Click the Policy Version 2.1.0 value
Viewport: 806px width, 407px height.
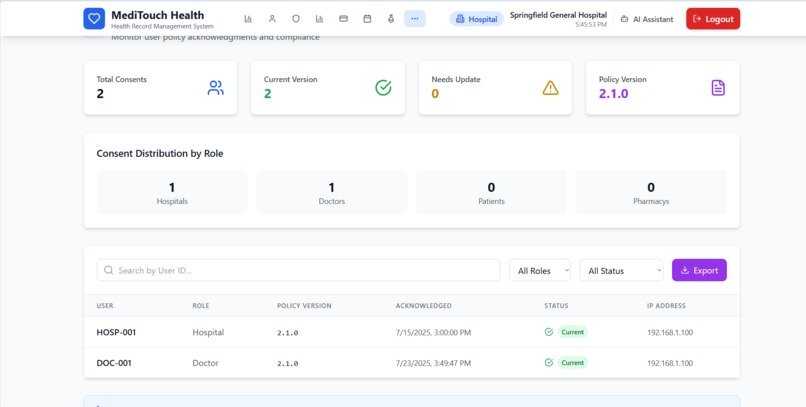[x=614, y=94]
